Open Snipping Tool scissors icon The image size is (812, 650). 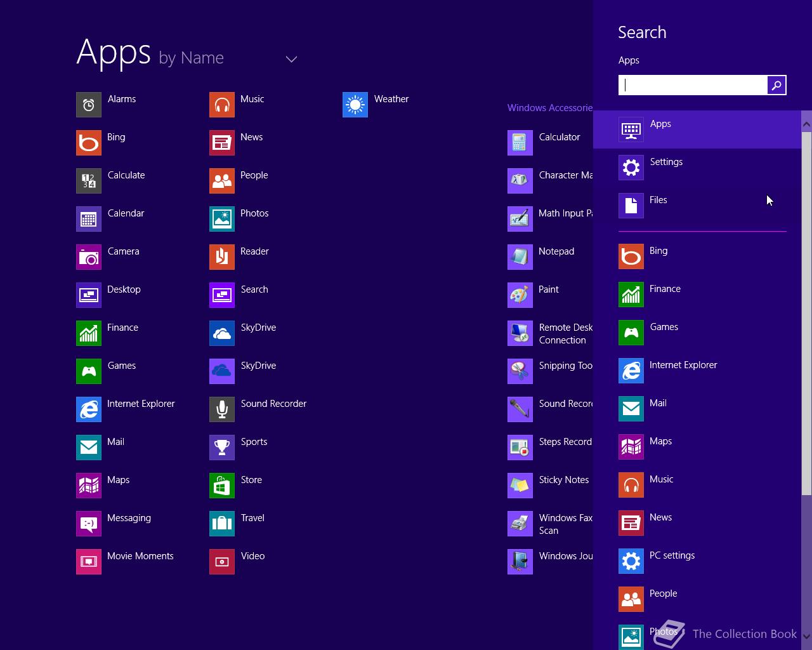(x=520, y=371)
